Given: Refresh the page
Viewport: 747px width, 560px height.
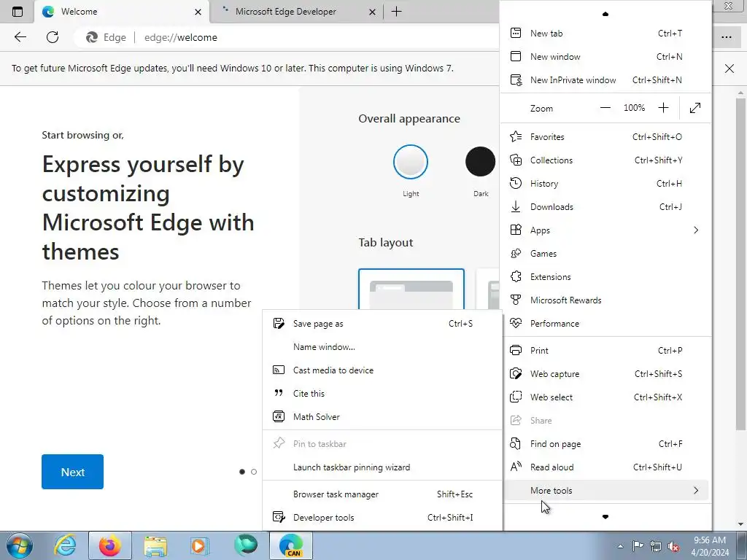Looking at the screenshot, I should pos(53,37).
